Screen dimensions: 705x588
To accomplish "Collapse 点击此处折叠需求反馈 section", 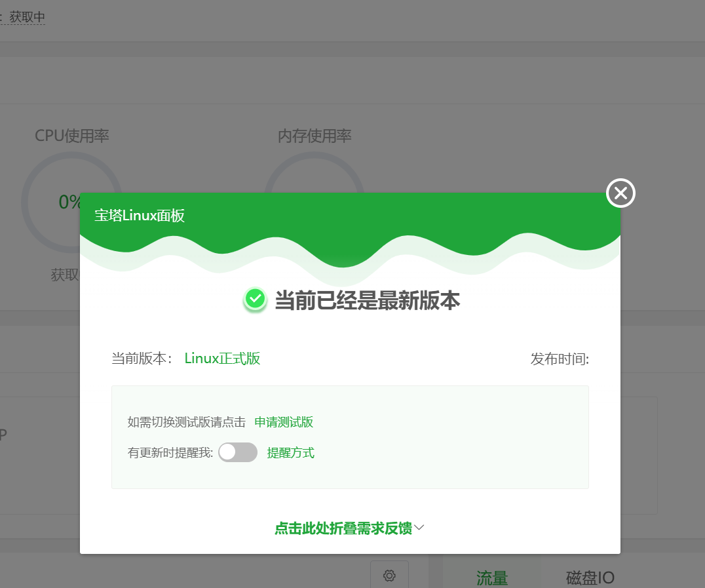I will pyautogui.click(x=349, y=528).
